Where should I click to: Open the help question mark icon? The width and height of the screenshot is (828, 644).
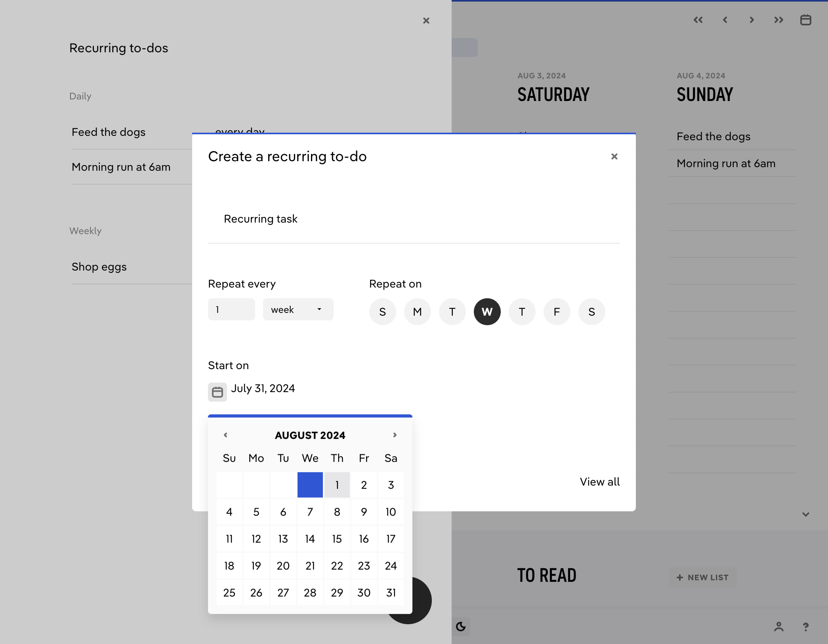(805, 627)
